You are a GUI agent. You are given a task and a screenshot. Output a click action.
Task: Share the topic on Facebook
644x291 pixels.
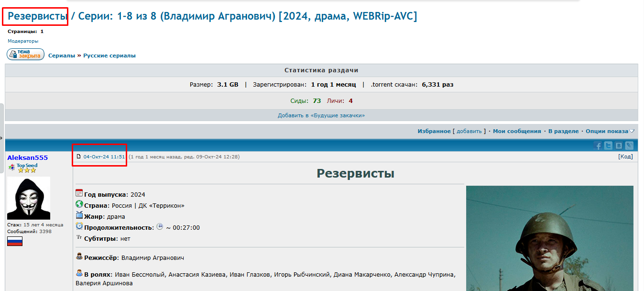(598, 146)
